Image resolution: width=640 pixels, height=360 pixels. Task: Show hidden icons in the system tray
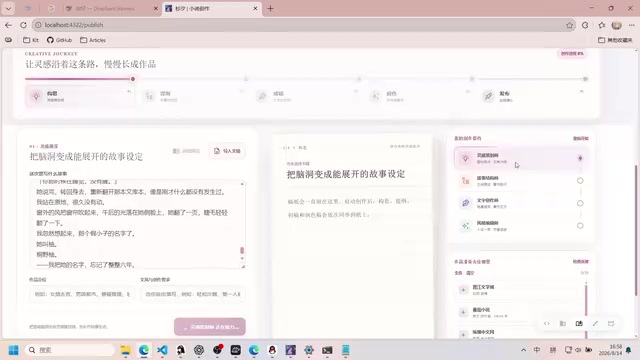[x=523, y=350]
